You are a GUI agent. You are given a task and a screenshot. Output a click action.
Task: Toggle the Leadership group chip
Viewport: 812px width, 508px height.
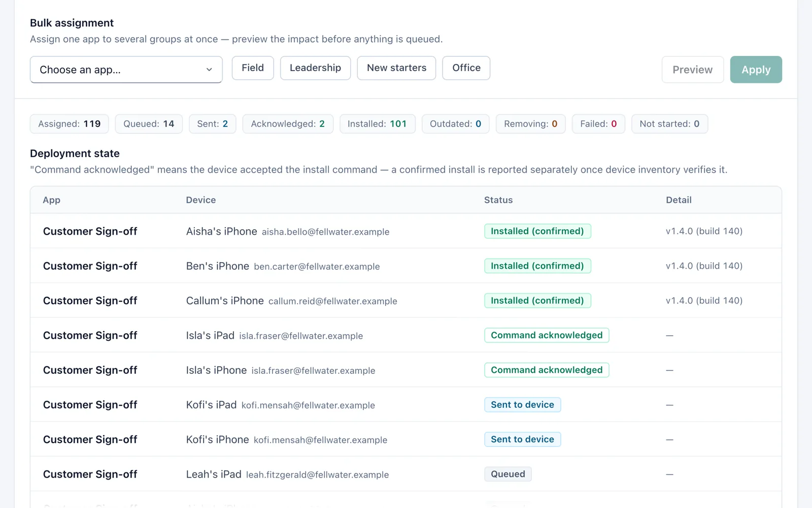click(x=315, y=68)
